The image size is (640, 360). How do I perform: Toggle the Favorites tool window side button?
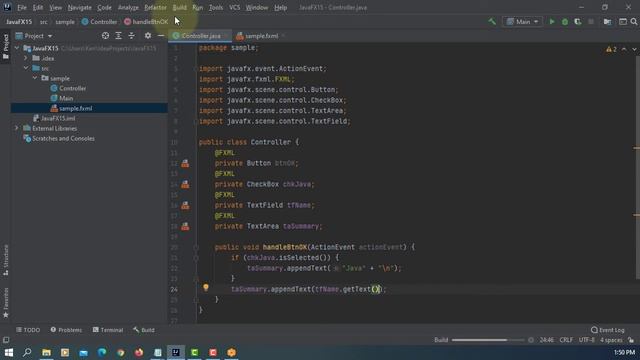[x=6, y=303]
